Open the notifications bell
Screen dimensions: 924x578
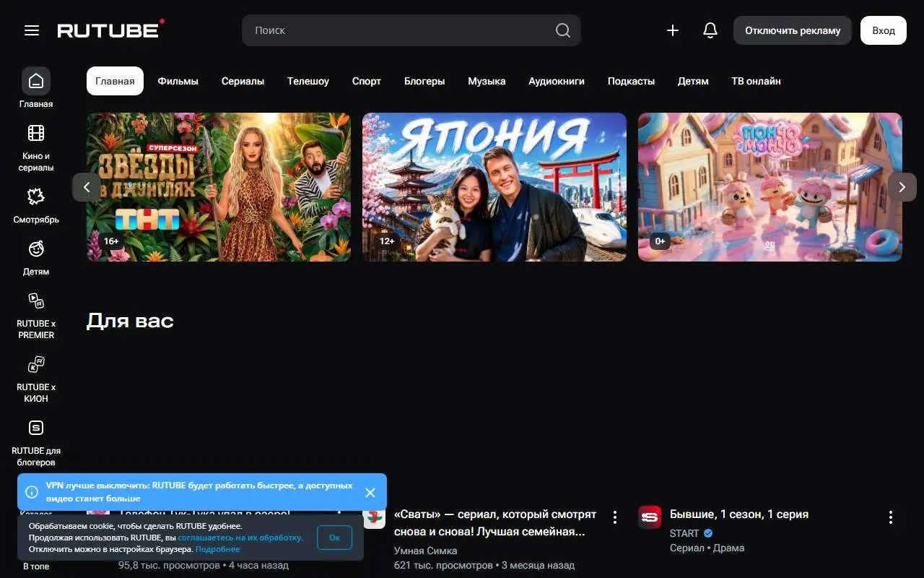click(x=710, y=30)
